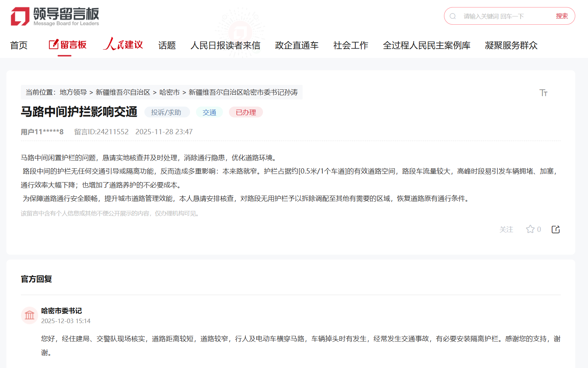Open the 话题 navigation item

pyautogui.click(x=167, y=45)
